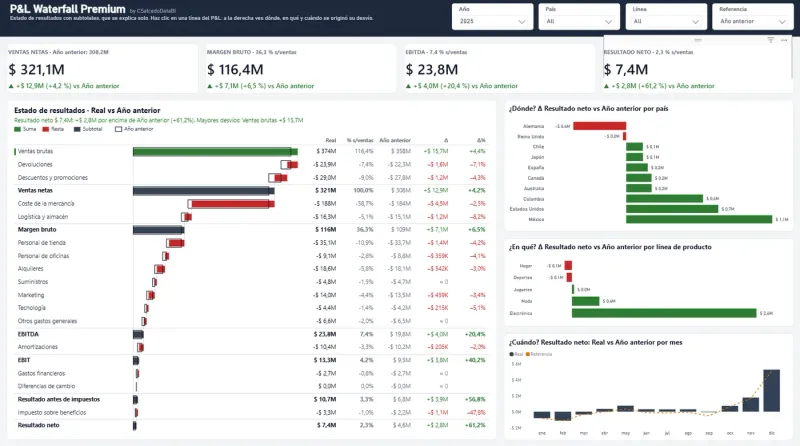
Task: Select the Otros gastos generales row
Action: (250, 321)
